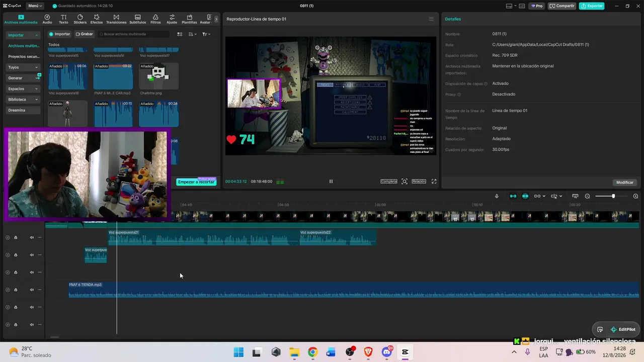Switch to the Transiciones tab

click(116, 19)
